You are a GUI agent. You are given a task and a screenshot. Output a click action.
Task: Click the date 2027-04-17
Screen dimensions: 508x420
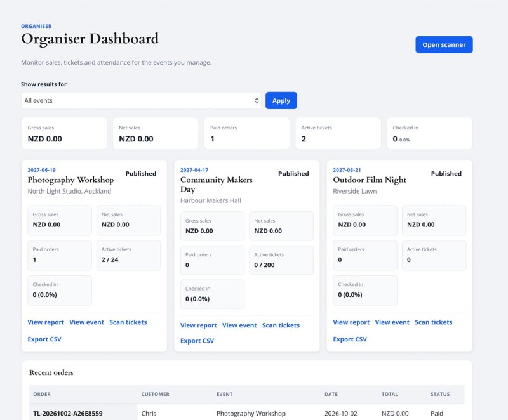pos(194,170)
